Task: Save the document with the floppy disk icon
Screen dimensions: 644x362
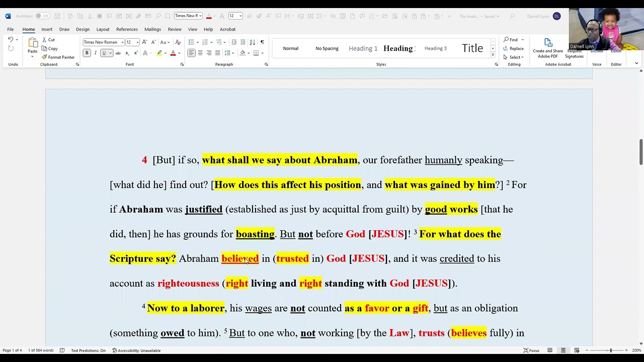Action: (x=57, y=16)
